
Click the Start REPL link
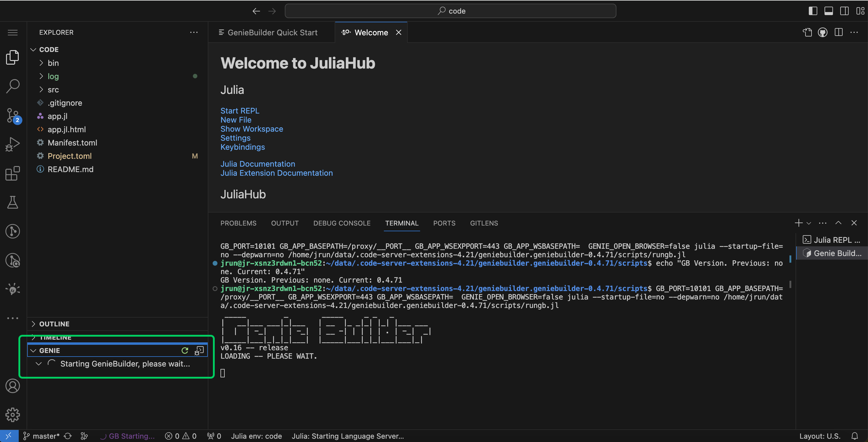(x=240, y=110)
